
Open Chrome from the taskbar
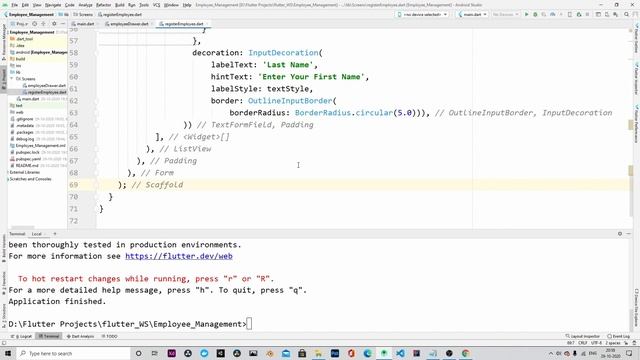click(x=465, y=353)
